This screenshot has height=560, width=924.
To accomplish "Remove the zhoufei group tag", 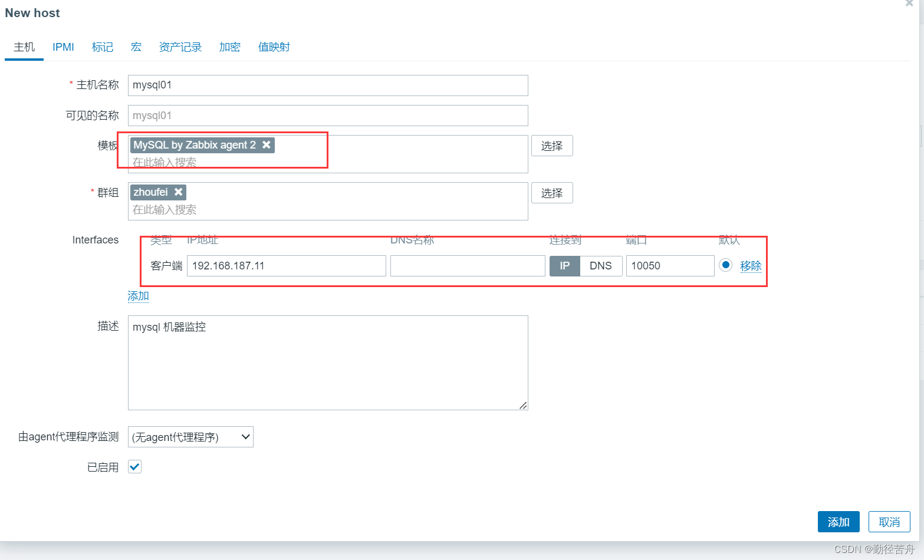I will pos(178,192).
